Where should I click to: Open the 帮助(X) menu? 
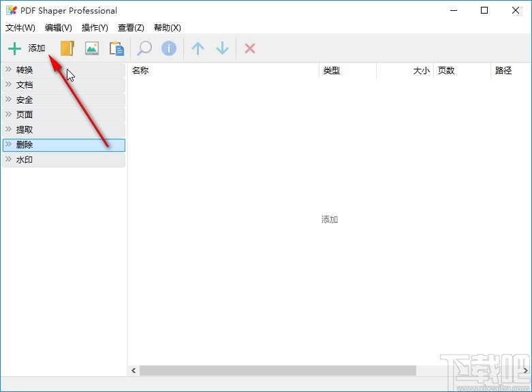pos(168,27)
